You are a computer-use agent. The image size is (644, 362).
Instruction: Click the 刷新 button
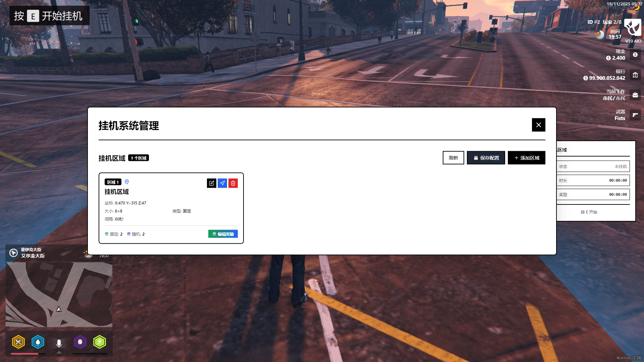453,158
